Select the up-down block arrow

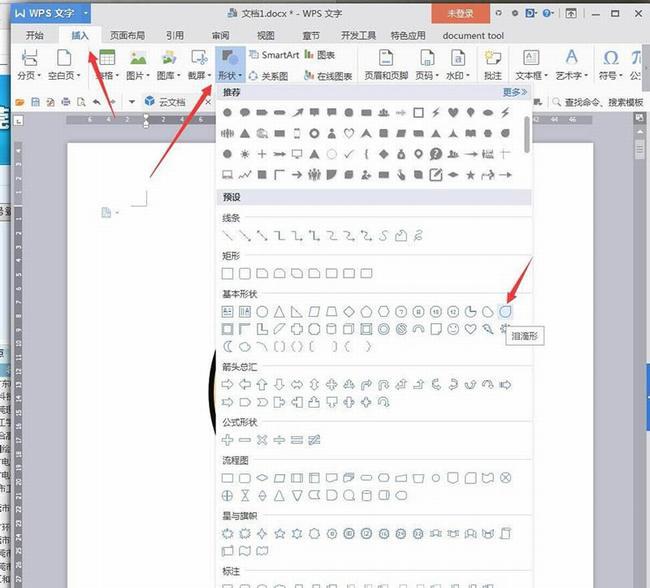pos(314,385)
